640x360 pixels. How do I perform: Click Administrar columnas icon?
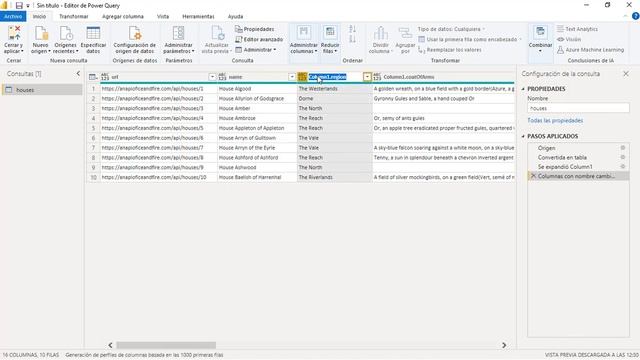pyautogui.click(x=304, y=33)
